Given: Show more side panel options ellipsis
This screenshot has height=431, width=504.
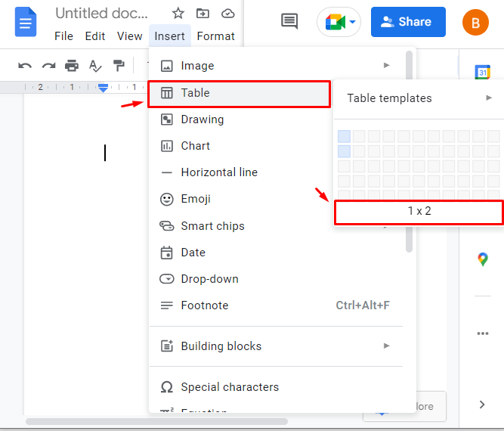Looking at the screenshot, I should [x=483, y=333].
